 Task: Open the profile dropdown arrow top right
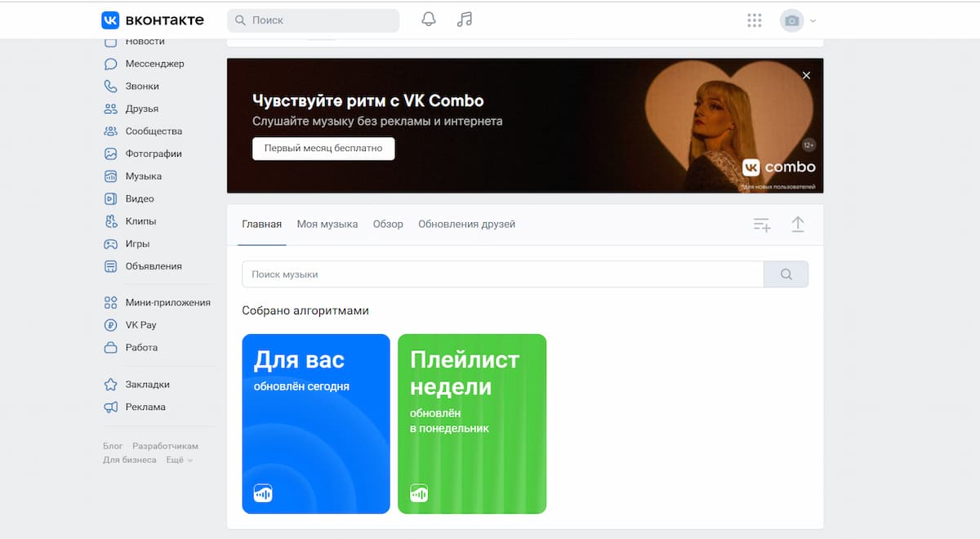[x=813, y=20]
